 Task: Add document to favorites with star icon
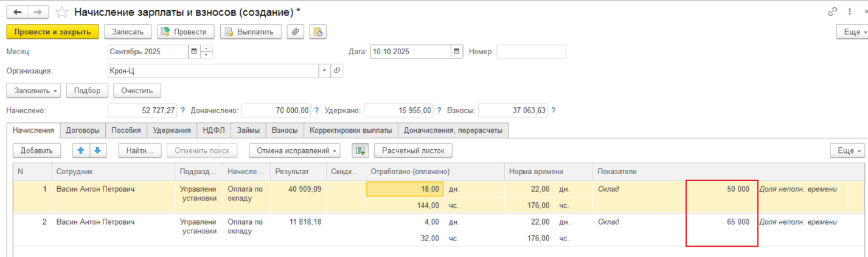61,12
